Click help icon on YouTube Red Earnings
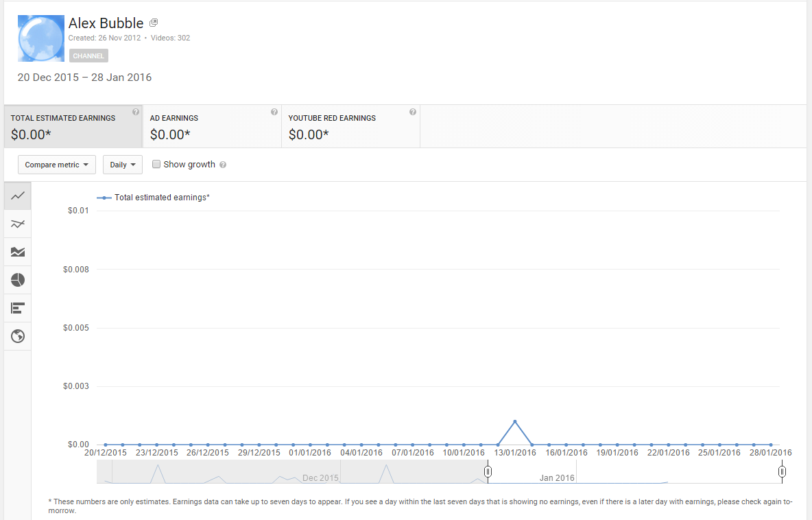Viewport: 812px width, 520px height. coord(413,112)
